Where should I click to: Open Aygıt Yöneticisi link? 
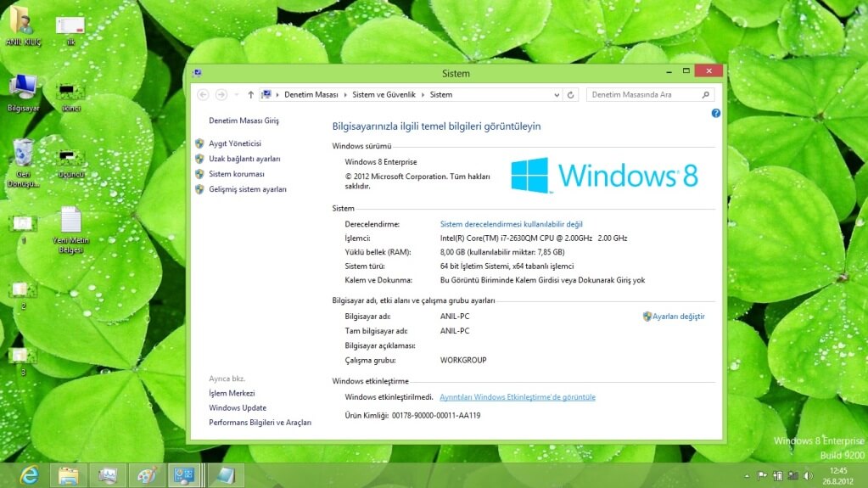235,143
